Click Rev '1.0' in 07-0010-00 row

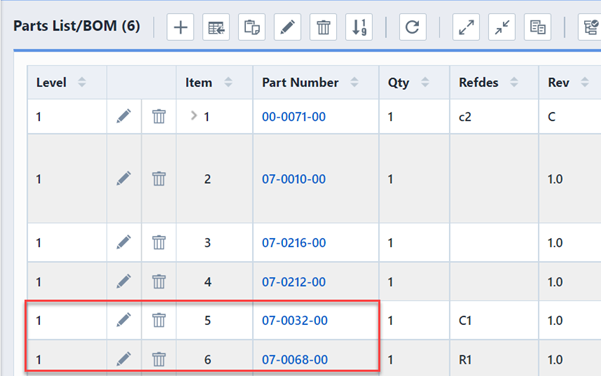tap(555, 179)
